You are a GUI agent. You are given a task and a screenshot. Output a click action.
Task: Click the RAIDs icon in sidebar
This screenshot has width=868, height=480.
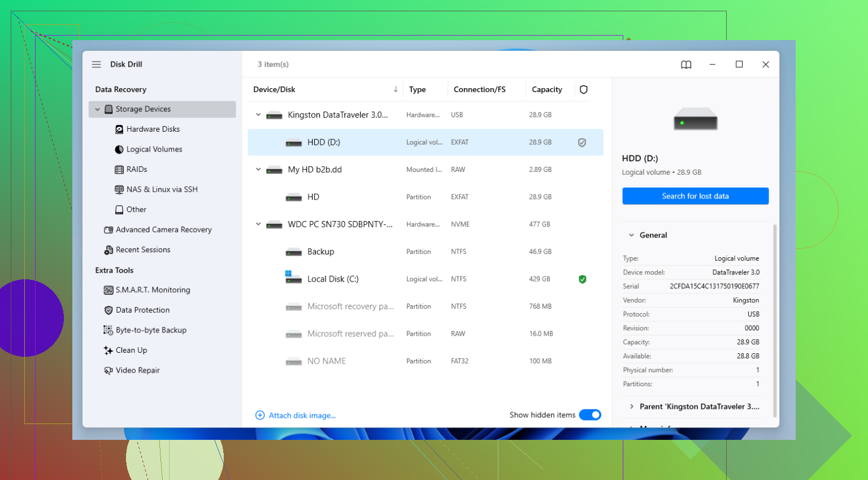point(119,170)
